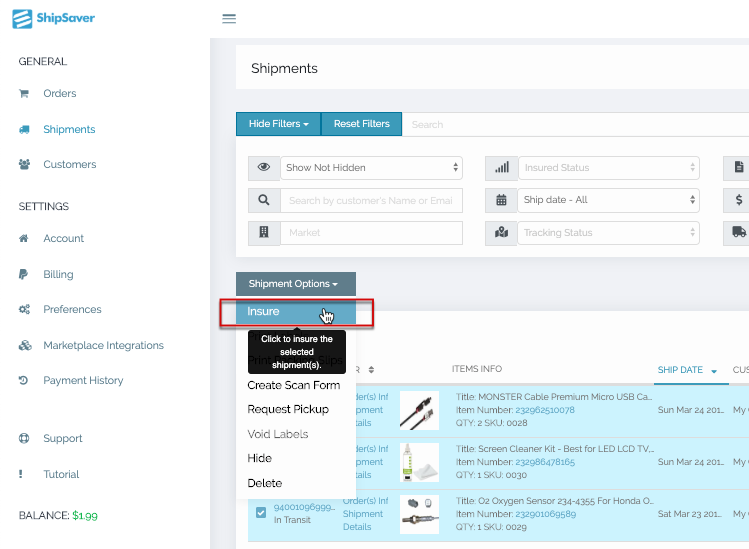Collapse the Shipment Options dropdown
Image resolution: width=749 pixels, height=549 pixels.
coord(296,284)
